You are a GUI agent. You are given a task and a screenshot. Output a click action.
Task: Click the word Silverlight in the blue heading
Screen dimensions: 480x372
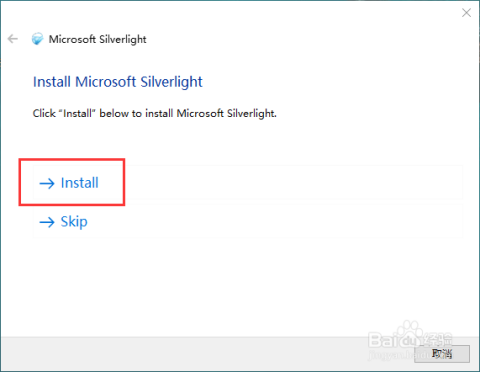click(171, 82)
